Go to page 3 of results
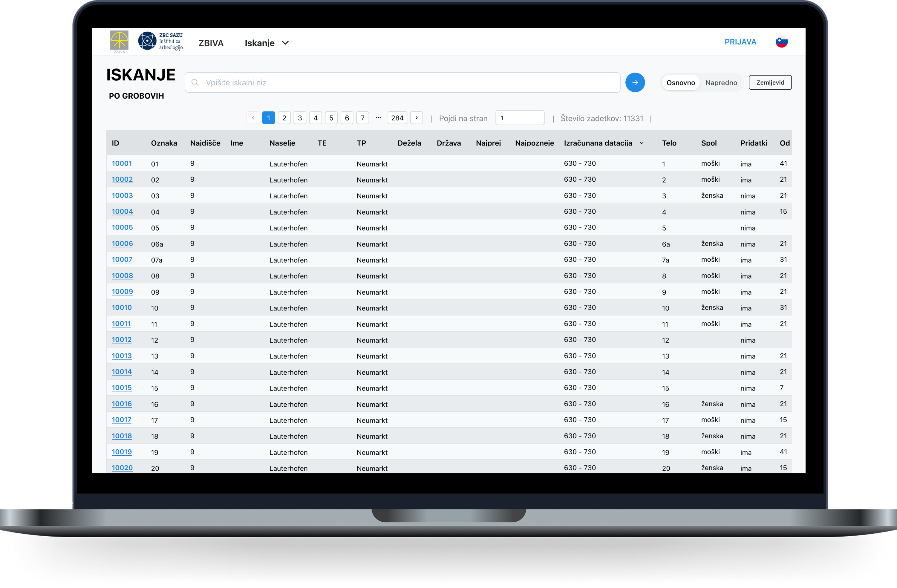 (300, 118)
